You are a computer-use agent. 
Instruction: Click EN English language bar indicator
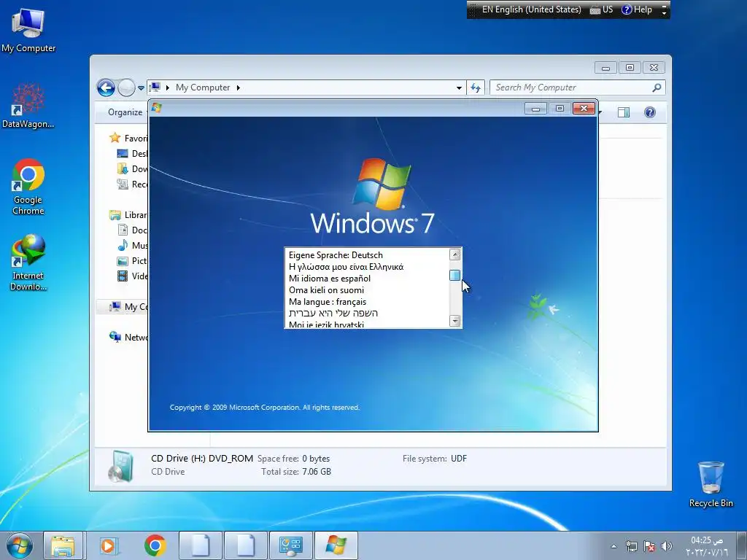(531, 9)
